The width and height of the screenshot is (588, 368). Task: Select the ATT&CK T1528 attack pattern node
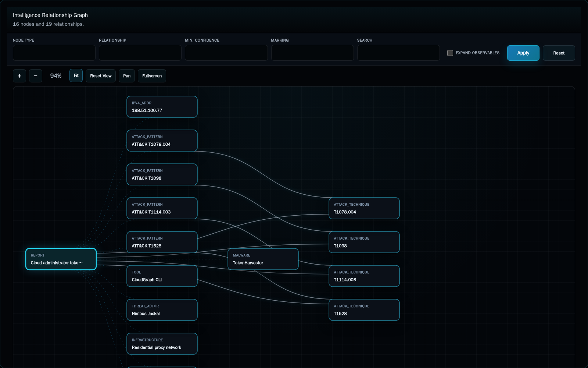(162, 242)
